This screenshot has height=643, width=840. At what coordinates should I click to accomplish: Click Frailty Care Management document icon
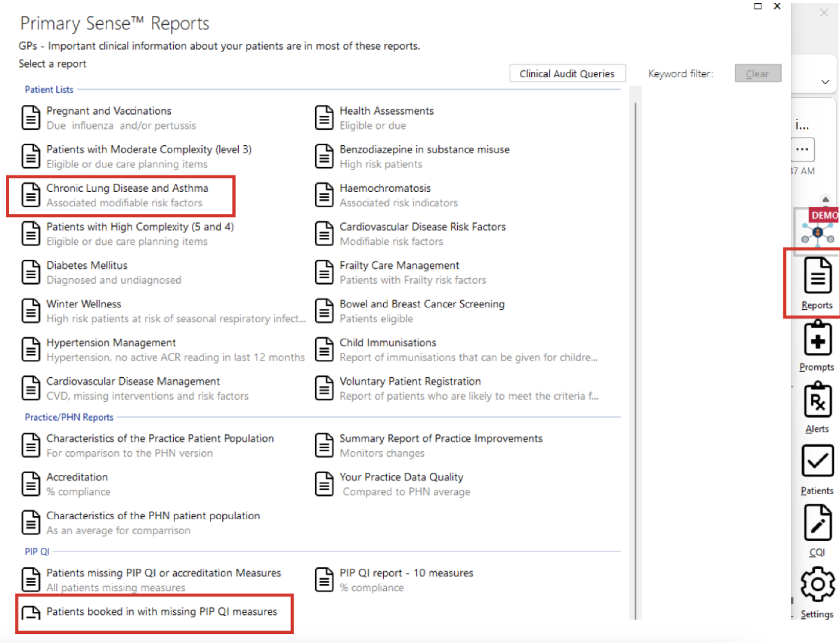(324, 272)
